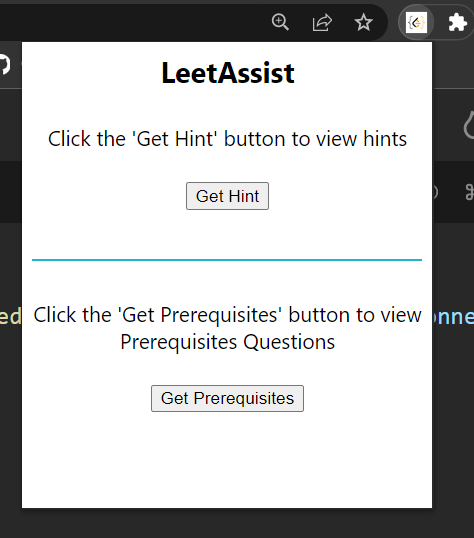Screen dimensions: 474x538
Task: Click the Get Hint button
Action: pyautogui.click(x=227, y=196)
